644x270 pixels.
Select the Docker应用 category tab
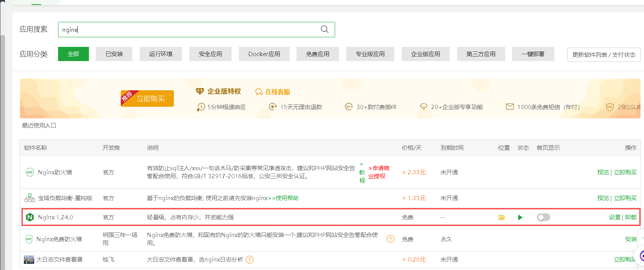(264, 54)
